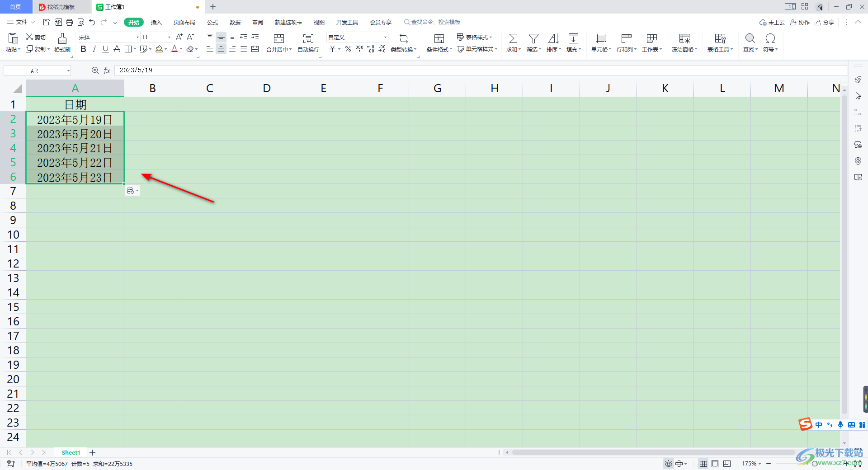Open the Page Layout (页面布局) tab
Image resolution: width=868 pixels, height=470 pixels.
coord(184,22)
